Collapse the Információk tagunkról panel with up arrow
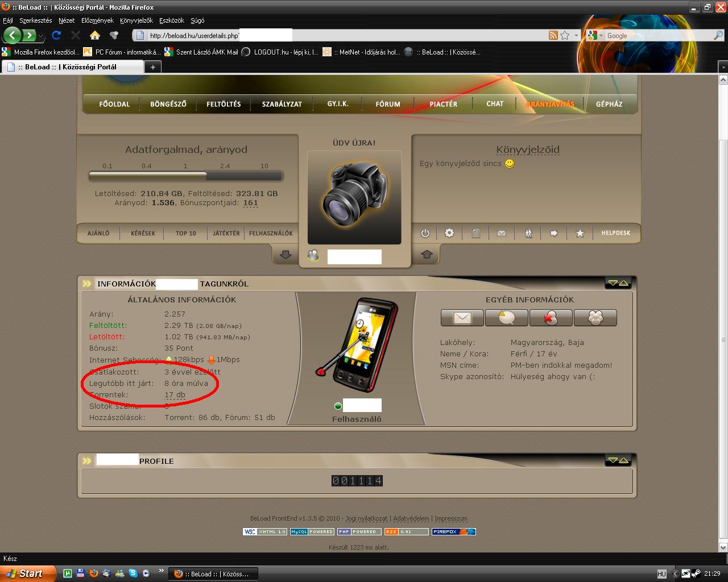The height and width of the screenshot is (582, 728). point(624,283)
